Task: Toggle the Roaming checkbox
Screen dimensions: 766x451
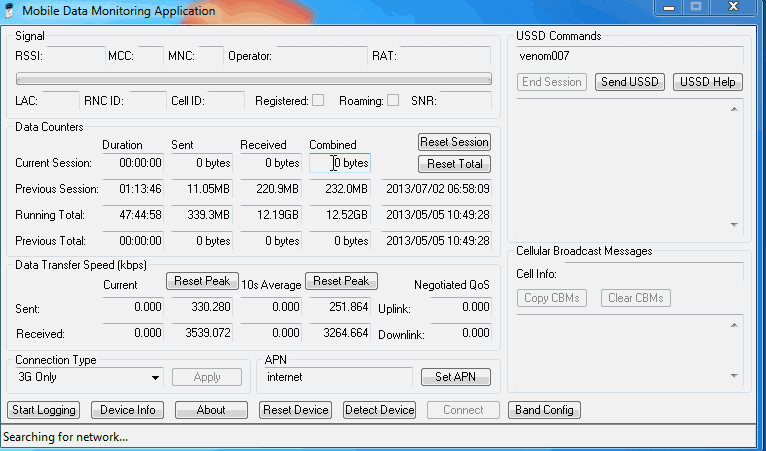Action: (393, 100)
